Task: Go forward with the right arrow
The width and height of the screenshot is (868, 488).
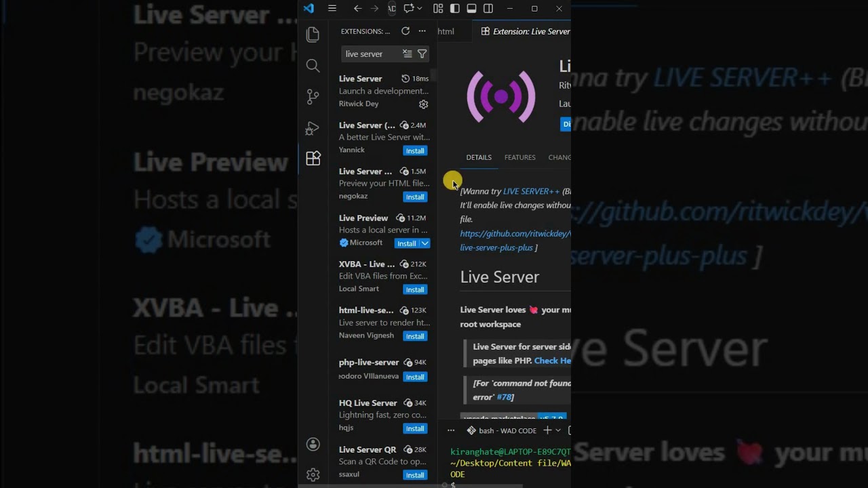Action: (x=375, y=9)
